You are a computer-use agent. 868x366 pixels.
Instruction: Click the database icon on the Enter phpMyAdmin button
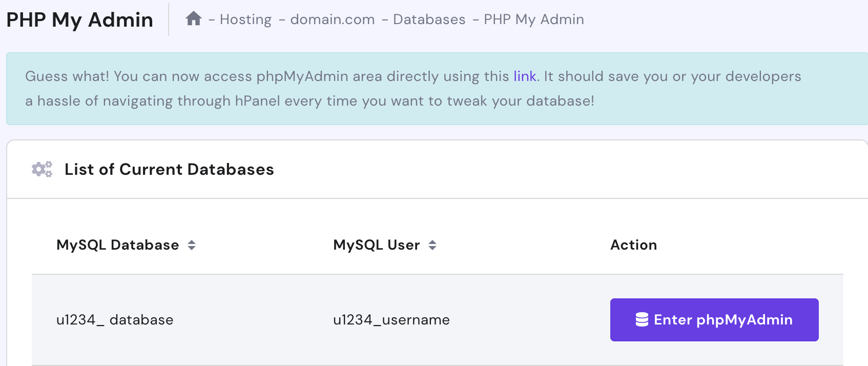(x=642, y=319)
